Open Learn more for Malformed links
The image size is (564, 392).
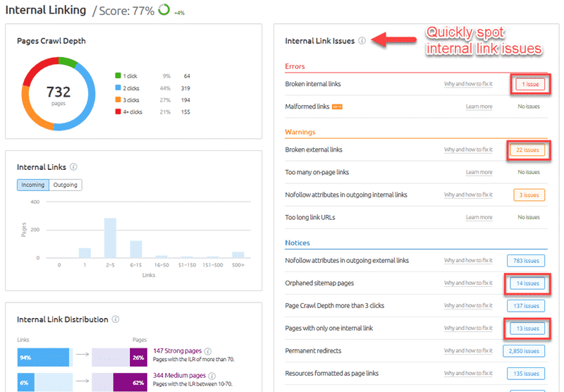coord(479,106)
